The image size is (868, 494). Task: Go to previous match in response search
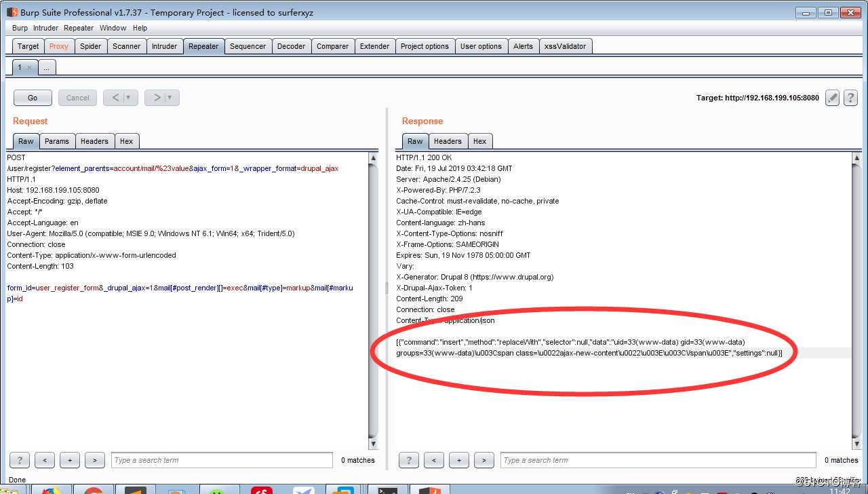434,460
